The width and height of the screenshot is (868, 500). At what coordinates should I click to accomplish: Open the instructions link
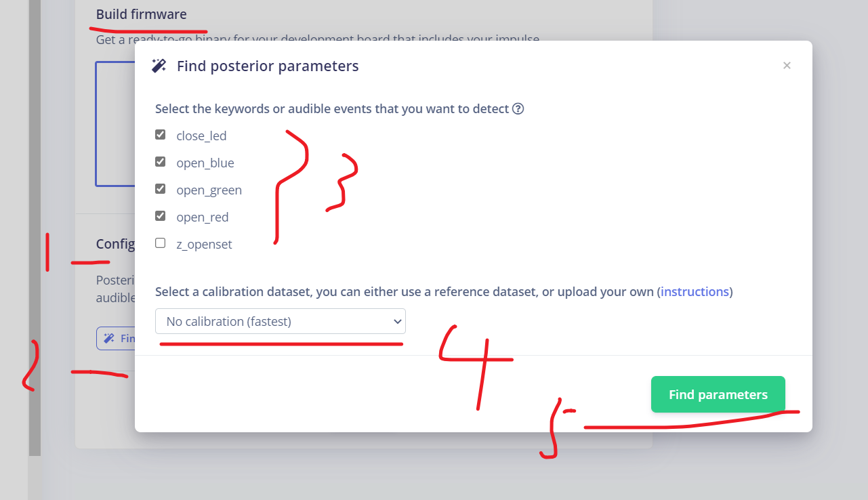(695, 292)
